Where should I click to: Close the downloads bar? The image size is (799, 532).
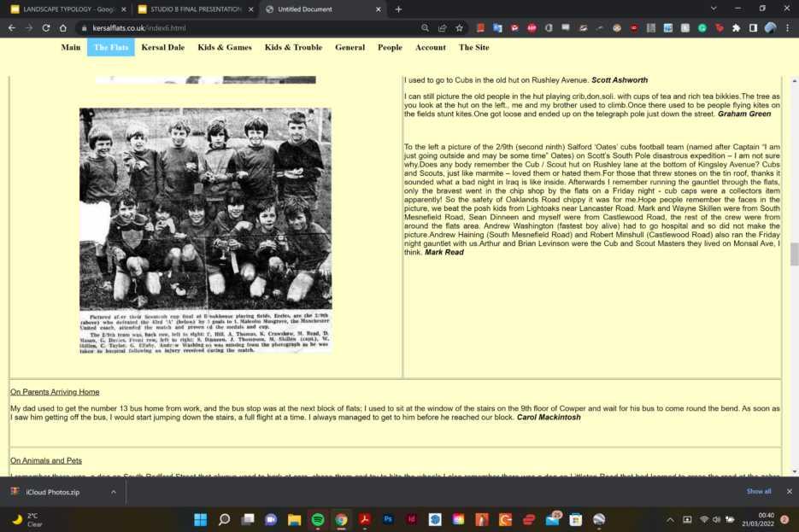790,491
